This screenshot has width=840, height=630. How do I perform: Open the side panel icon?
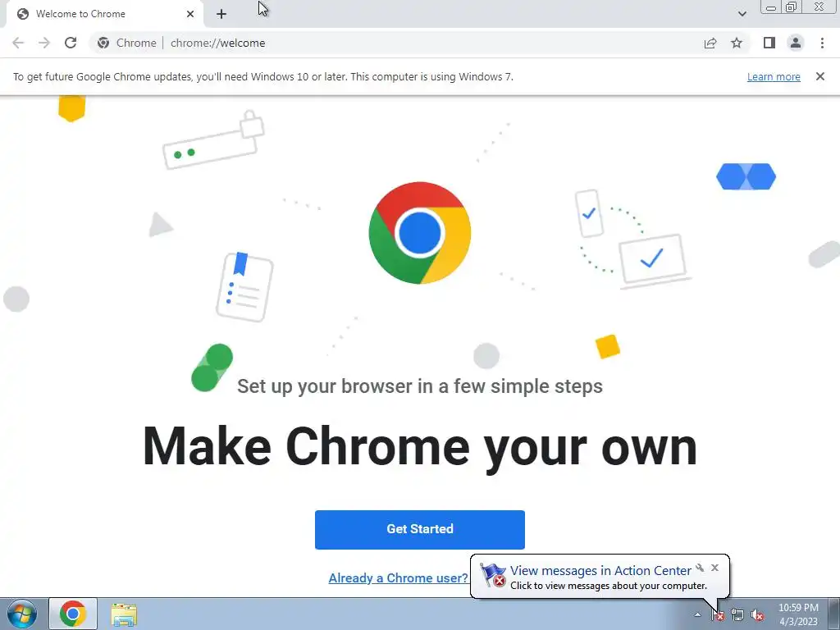tap(769, 43)
